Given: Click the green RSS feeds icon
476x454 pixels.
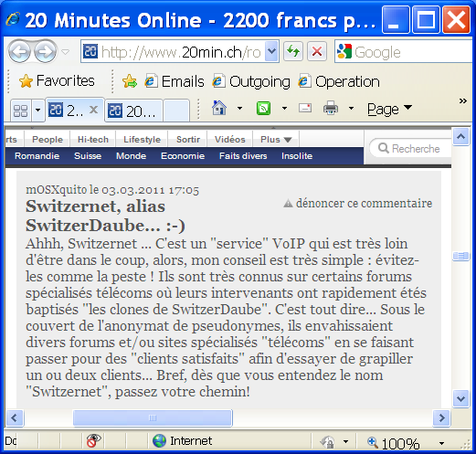Looking at the screenshot, I should tap(263, 108).
